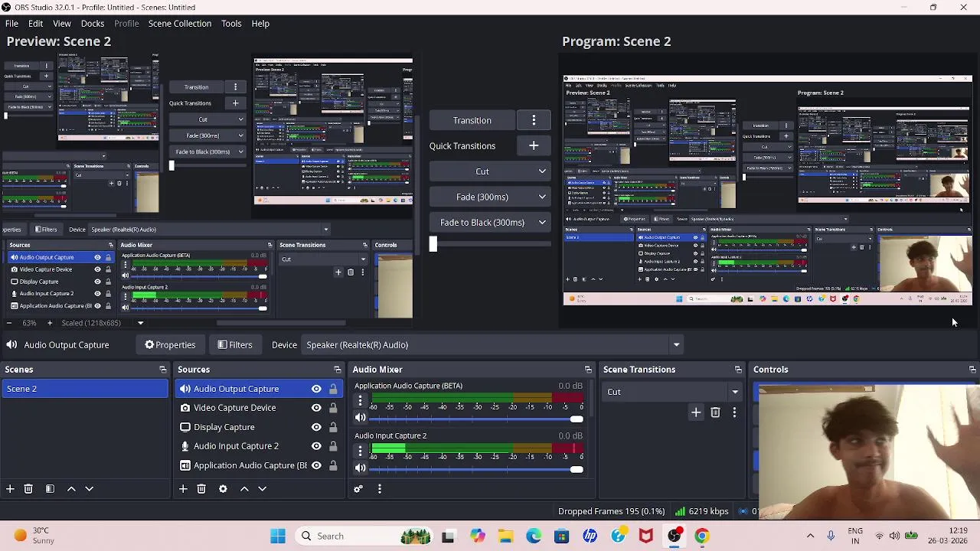Float the Sources dock panel
The height and width of the screenshot is (551, 980).
click(337, 370)
